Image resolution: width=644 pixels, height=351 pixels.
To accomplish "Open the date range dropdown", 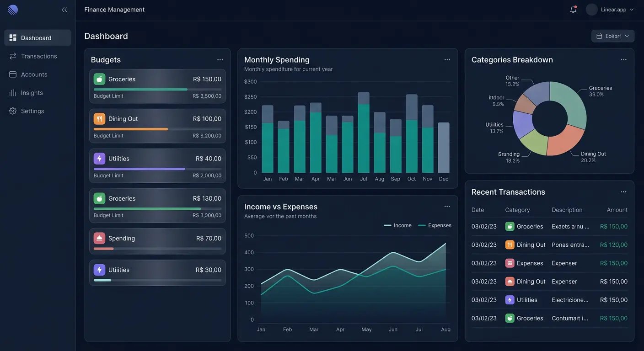I will point(612,36).
